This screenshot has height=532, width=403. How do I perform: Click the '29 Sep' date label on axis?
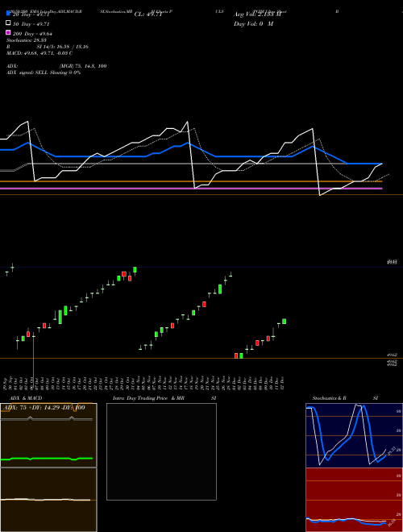tap(5, 383)
